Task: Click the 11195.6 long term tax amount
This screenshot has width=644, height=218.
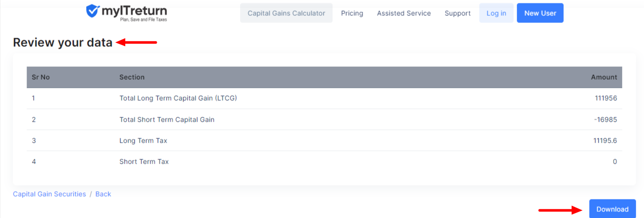Action: 605,140
